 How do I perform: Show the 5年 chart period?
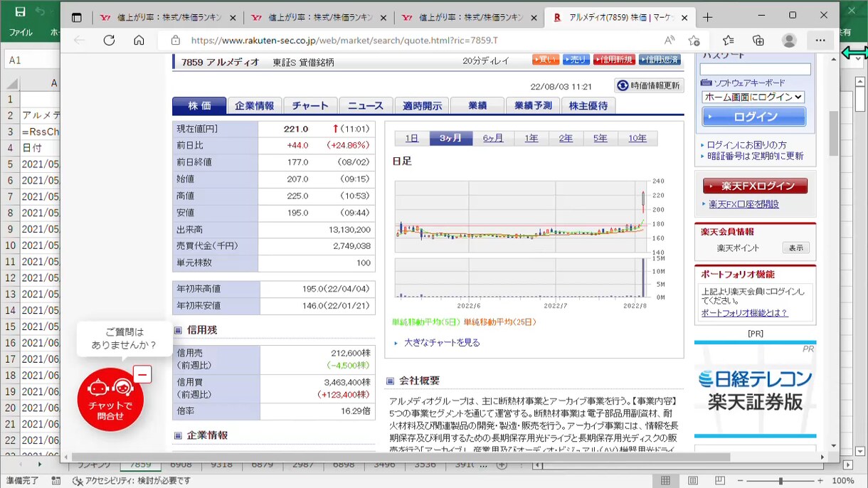pos(600,138)
